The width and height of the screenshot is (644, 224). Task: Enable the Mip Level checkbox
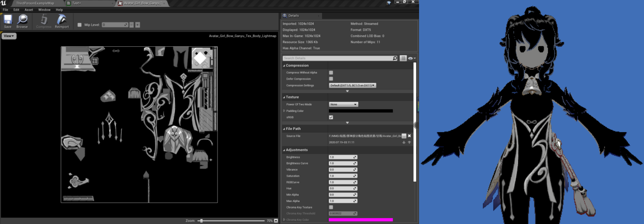coord(80,25)
